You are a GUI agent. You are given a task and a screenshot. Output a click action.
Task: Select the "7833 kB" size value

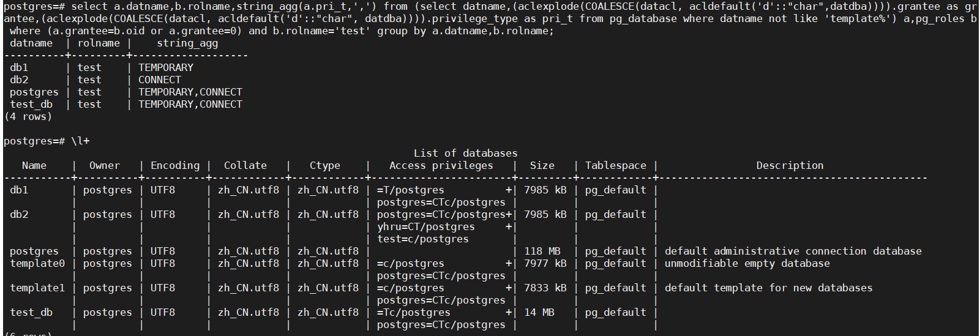coord(545,288)
